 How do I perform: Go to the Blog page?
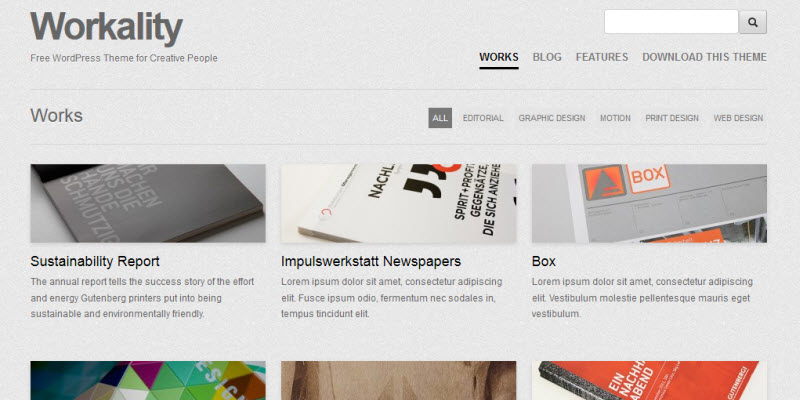(x=547, y=57)
